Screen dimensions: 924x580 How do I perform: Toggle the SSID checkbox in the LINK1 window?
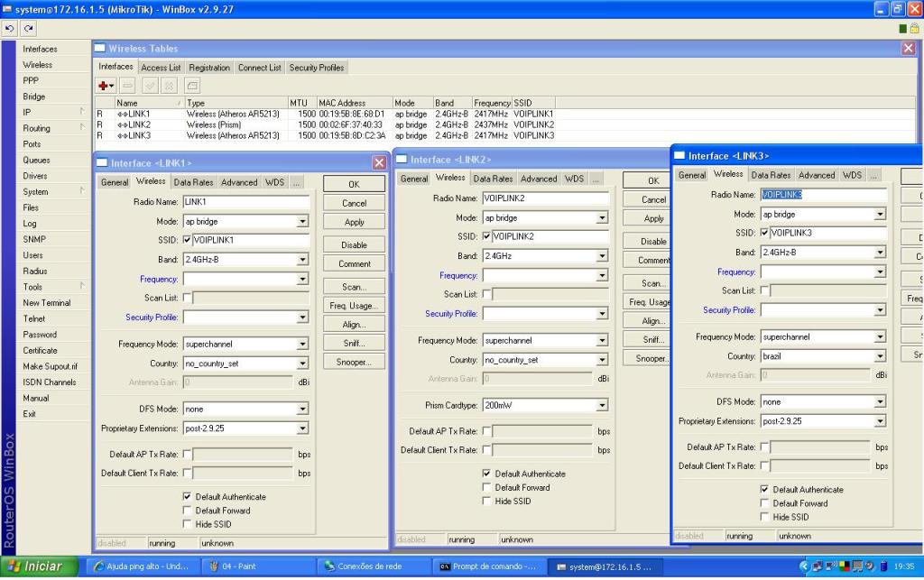click(x=188, y=240)
